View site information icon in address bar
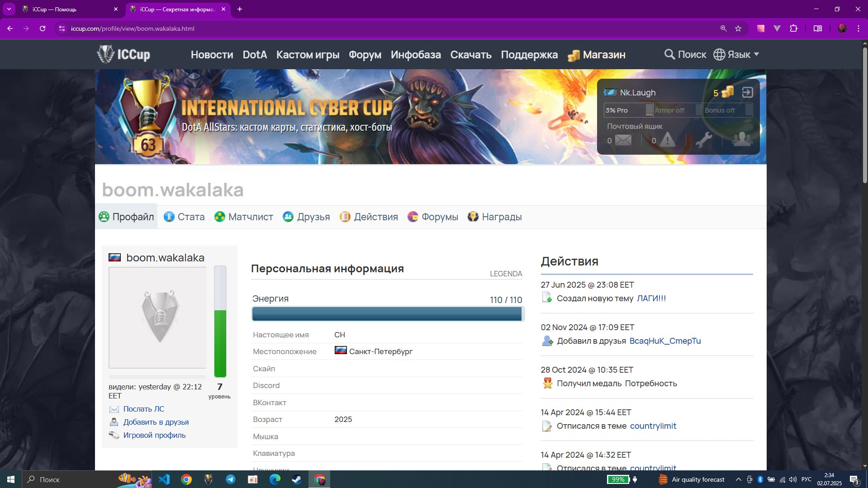 (x=62, y=28)
